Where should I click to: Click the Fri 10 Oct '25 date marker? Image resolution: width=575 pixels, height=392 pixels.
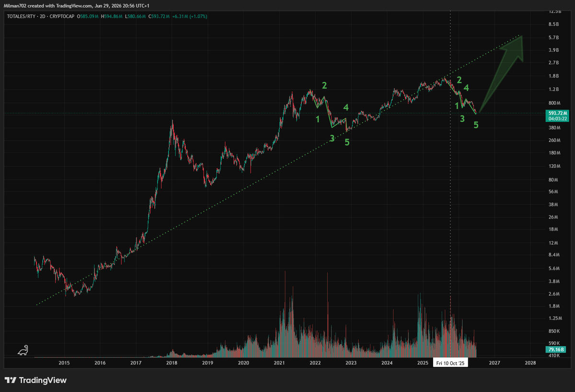[450, 363]
